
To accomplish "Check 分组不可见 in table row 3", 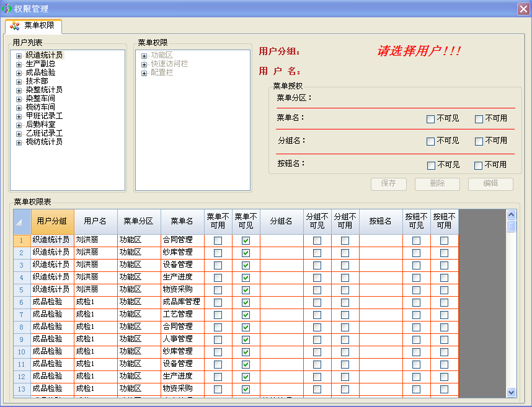I will pos(317,265).
